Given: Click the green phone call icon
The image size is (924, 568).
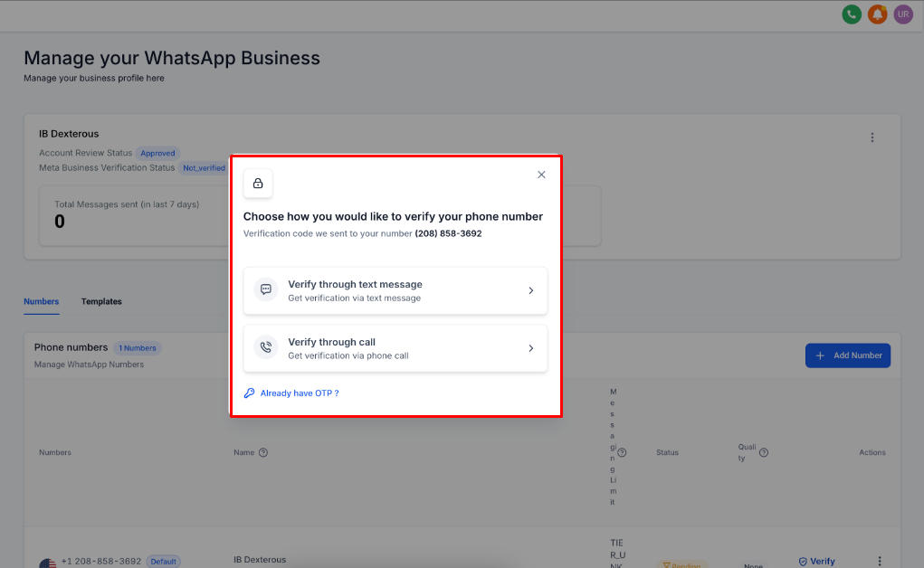Looking at the screenshot, I should 851,14.
